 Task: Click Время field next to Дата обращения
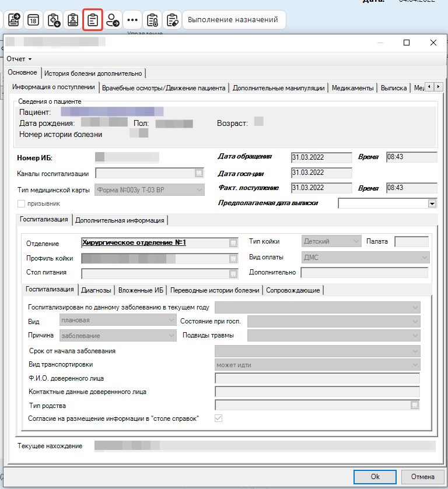[x=411, y=157]
